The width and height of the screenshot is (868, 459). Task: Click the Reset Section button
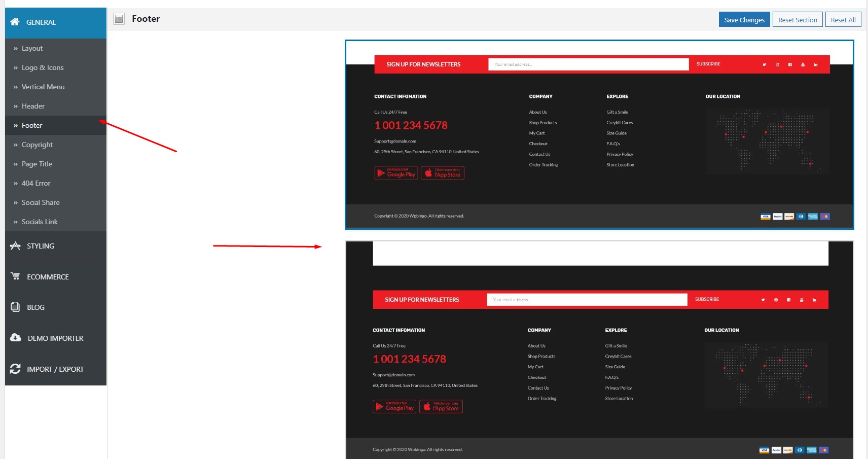[x=798, y=20]
